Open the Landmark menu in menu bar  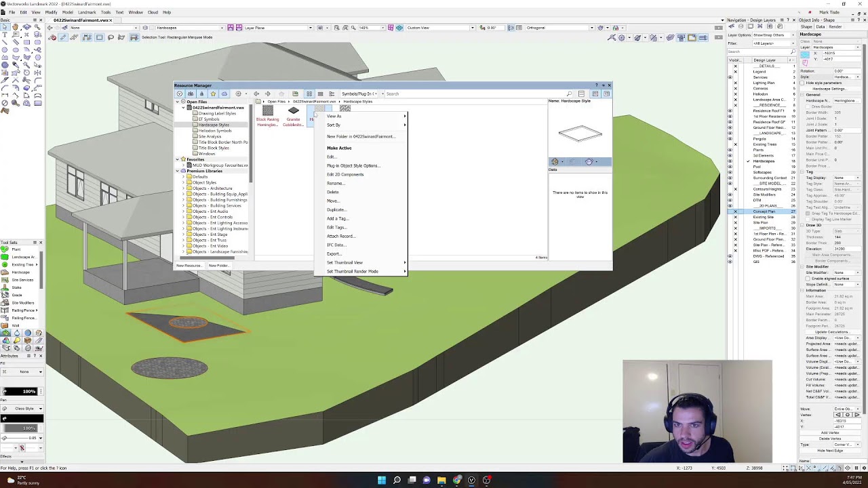pyautogui.click(x=87, y=12)
